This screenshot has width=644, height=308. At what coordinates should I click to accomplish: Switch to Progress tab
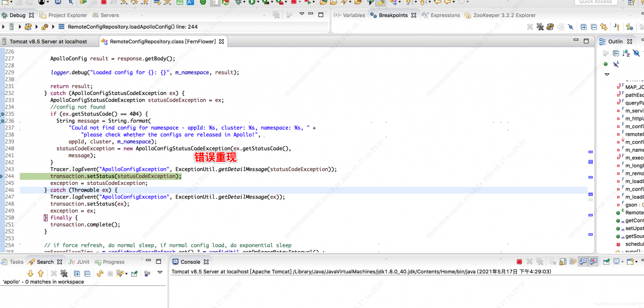[110, 262]
